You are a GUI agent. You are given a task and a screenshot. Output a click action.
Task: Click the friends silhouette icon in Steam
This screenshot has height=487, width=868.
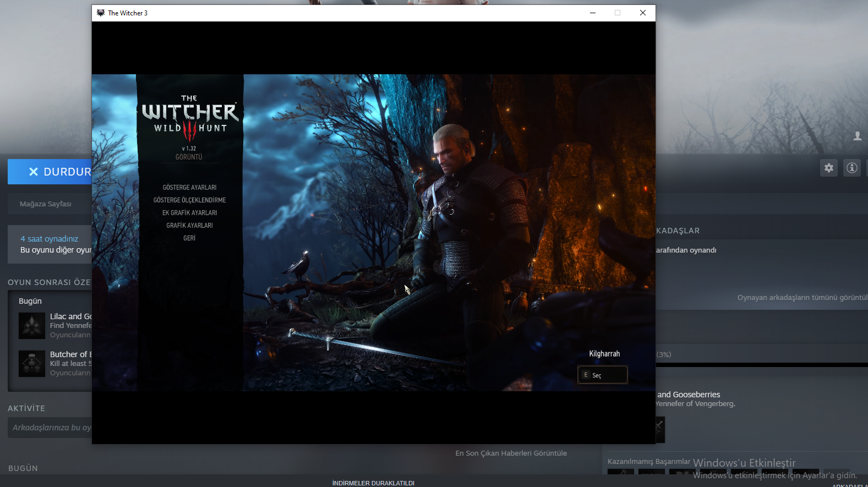pos(857,136)
